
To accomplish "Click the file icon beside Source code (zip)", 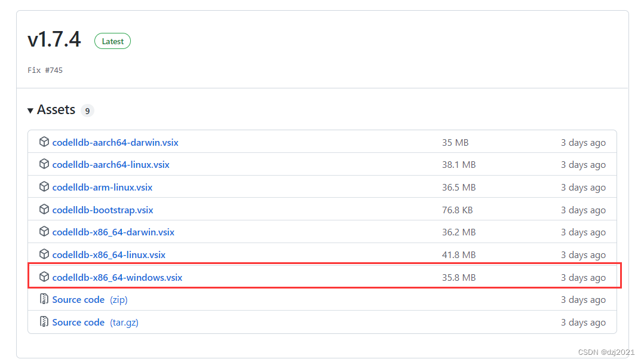I will click(44, 299).
